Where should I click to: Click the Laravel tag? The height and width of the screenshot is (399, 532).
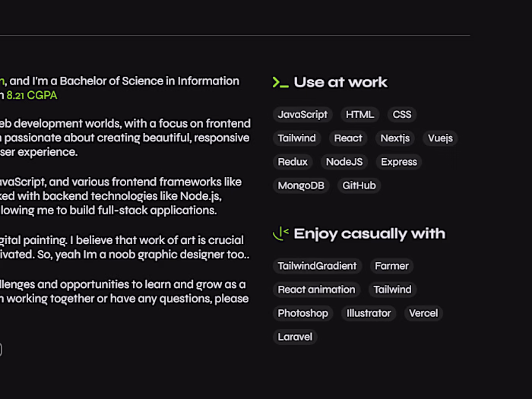tap(295, 337)
